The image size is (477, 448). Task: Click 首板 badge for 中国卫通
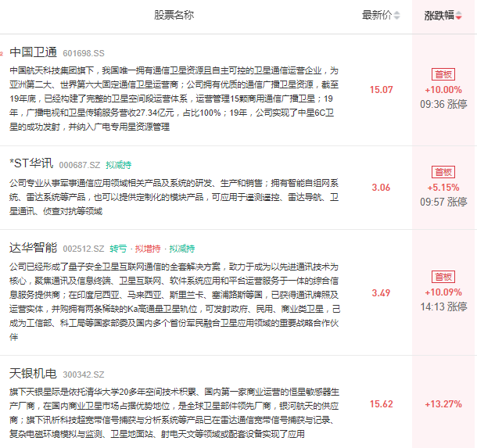tap(443, 74)
